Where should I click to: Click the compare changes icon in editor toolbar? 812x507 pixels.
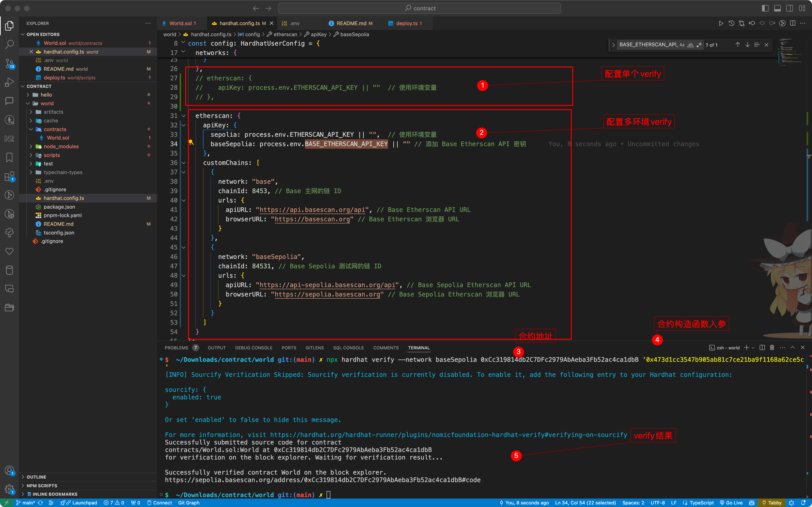point(742,23)
